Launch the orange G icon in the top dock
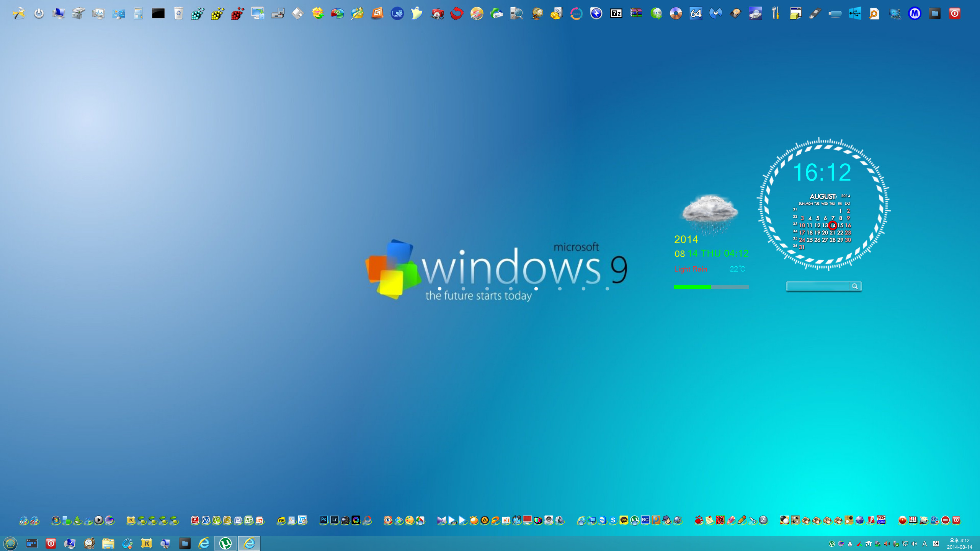The image size is (980, 551). [377, 14]
